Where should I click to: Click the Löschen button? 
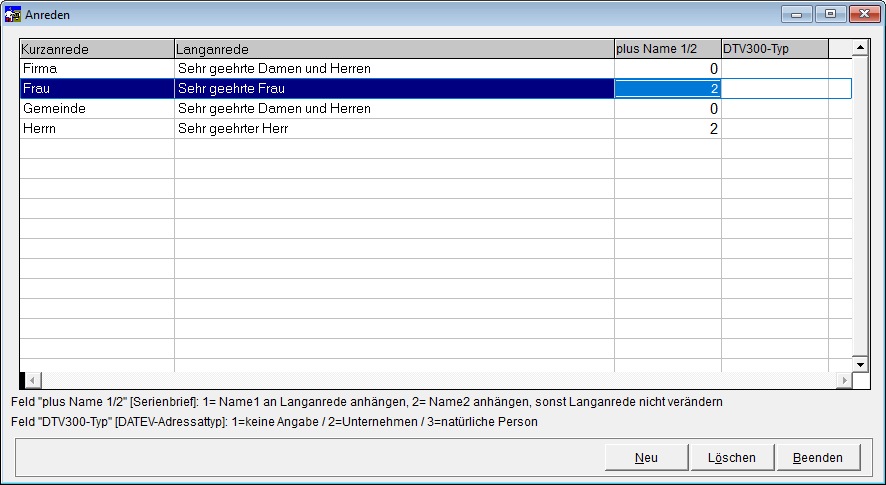pos(732,457)
